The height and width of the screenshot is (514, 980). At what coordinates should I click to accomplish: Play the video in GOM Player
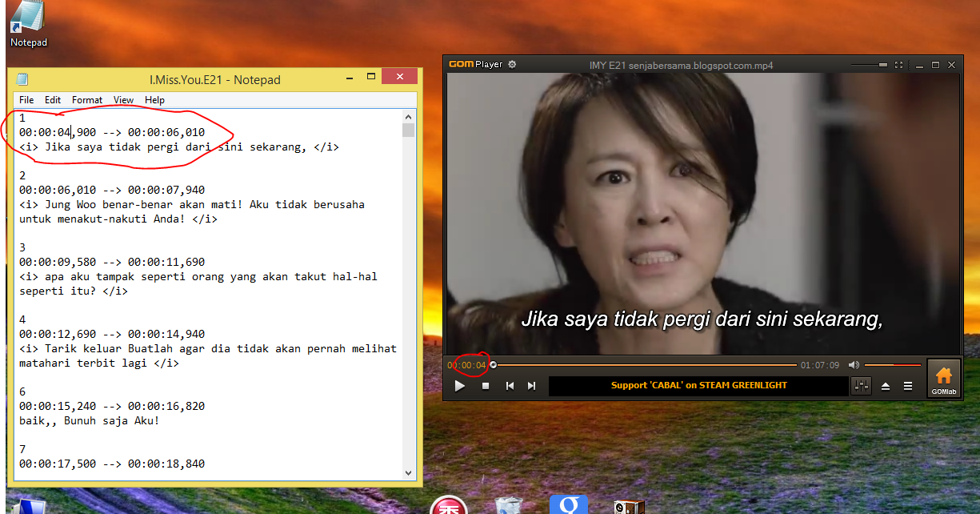pyautogui.click(x=460, y=386)
